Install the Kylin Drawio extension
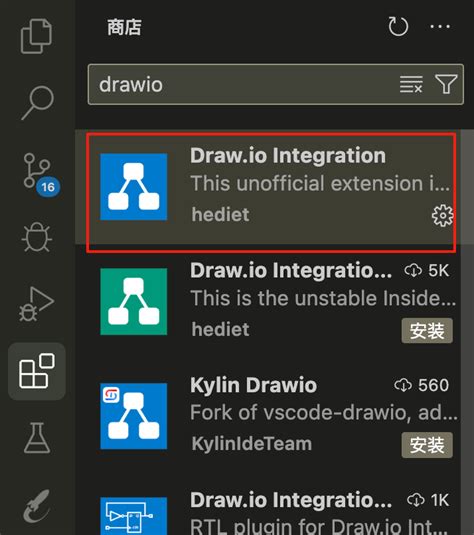The image size is (474, 535). pyautogui.click(x=427, y=445)
